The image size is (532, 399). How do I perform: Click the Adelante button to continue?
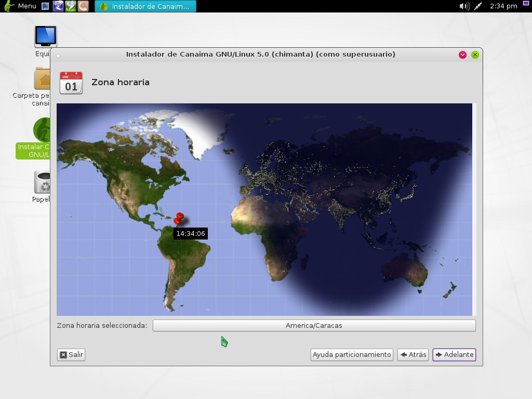[x=454, y=355]
